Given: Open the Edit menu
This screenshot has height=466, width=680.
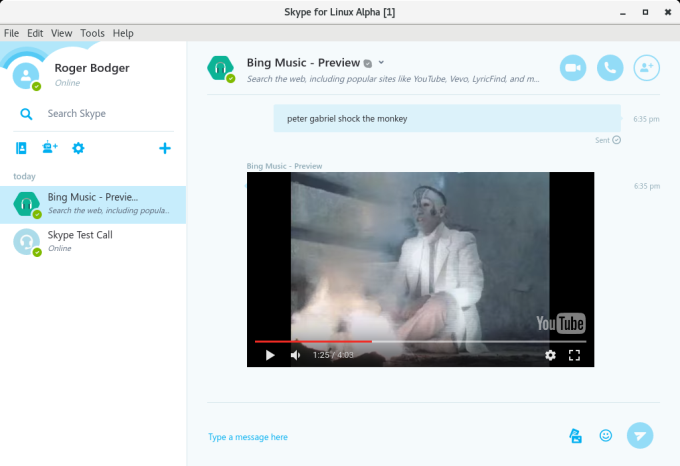Looking at the screenshot, I should click(35, 33).
